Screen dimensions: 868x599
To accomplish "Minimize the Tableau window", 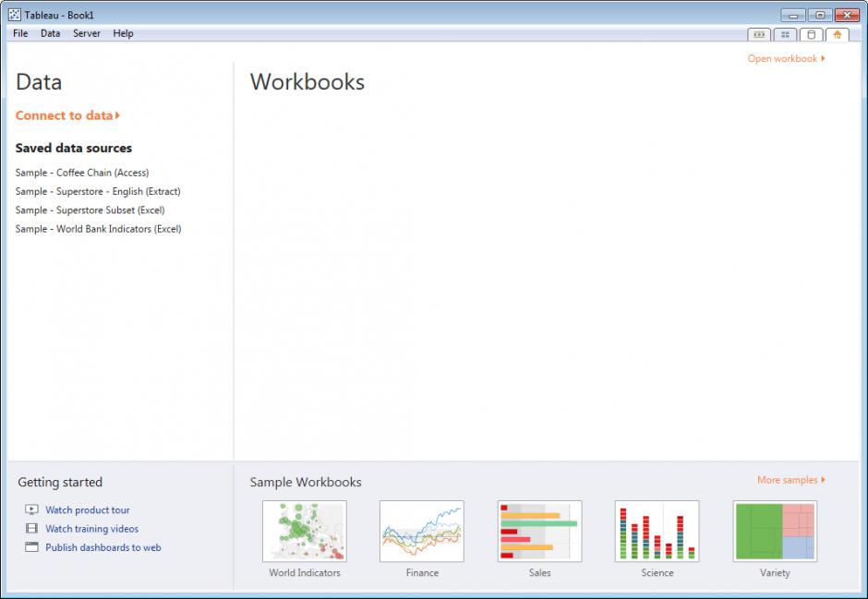I will tap(793, 16).
